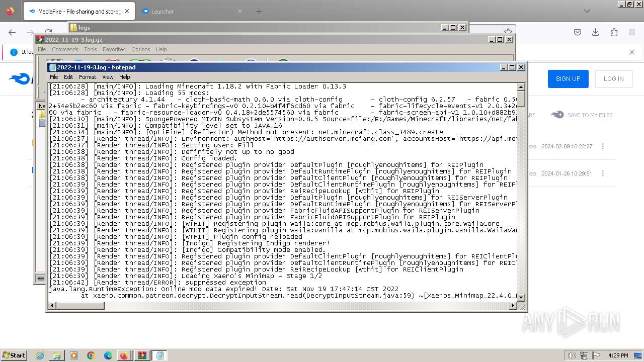Viewport: 644px width, 362px height.
Task: Click the Notepad vertical scroll thumb
Action: 521,99
